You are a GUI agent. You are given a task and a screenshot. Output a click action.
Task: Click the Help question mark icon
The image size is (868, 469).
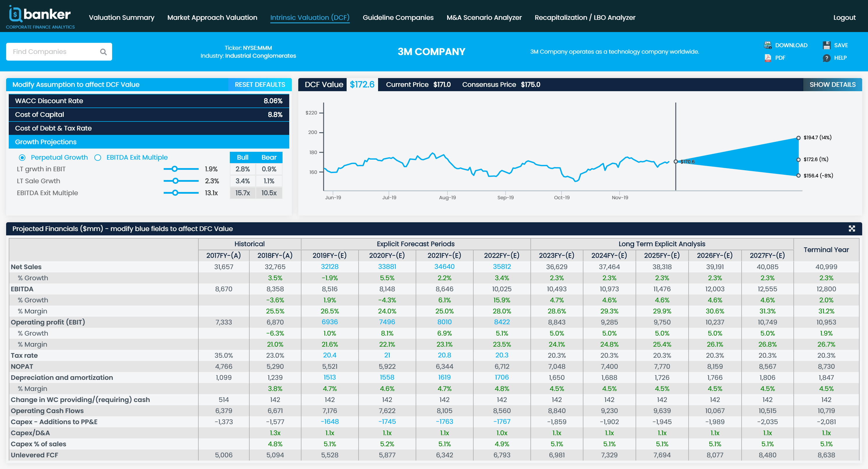[826, 58]
